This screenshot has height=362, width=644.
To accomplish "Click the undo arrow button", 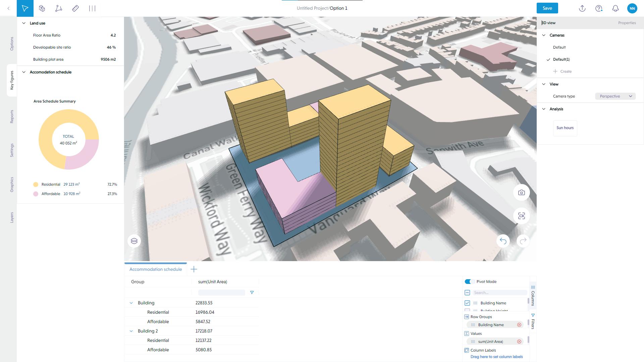I will point(503,241).
